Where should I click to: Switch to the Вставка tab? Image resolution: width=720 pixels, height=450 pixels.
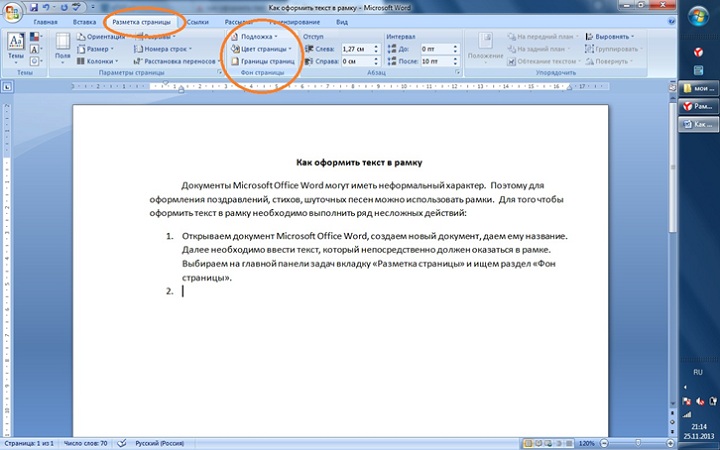(x=84, y=22)
